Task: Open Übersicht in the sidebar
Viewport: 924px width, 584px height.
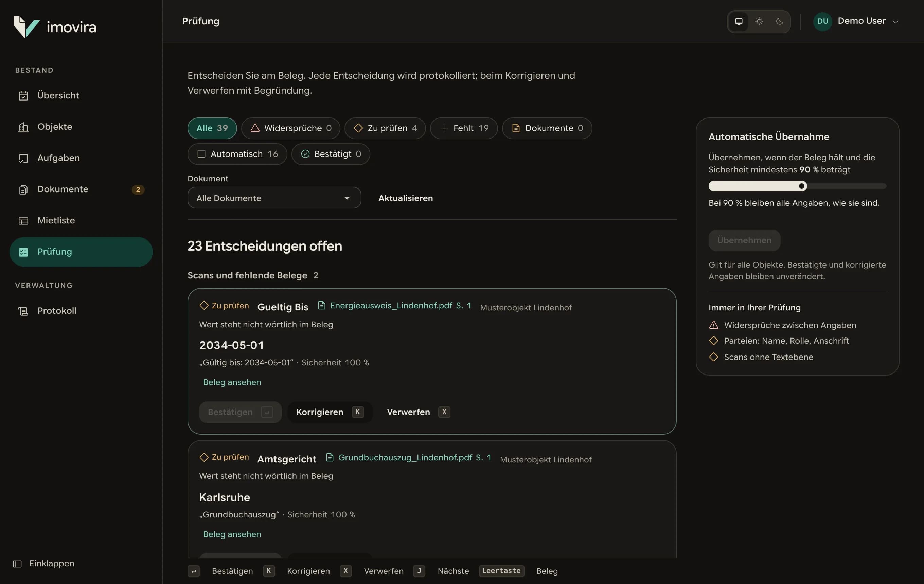Action: (x=81, y=95)
